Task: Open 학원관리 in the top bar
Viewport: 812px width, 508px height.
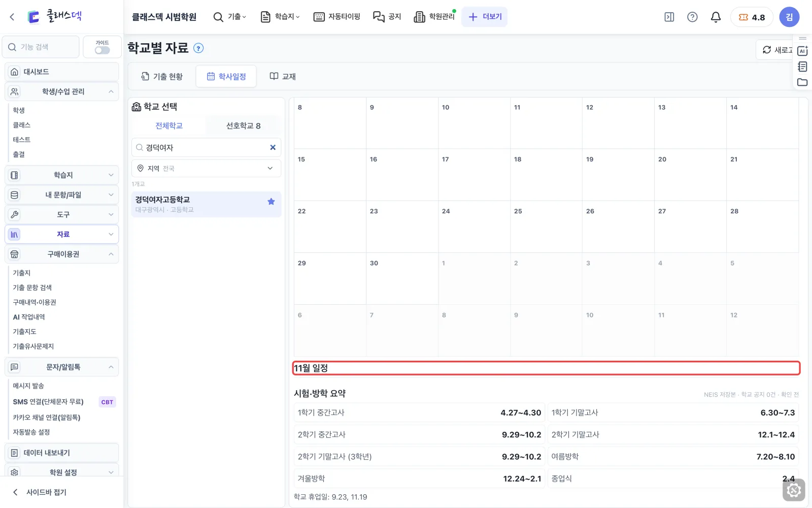Action: tap(434, 17)
